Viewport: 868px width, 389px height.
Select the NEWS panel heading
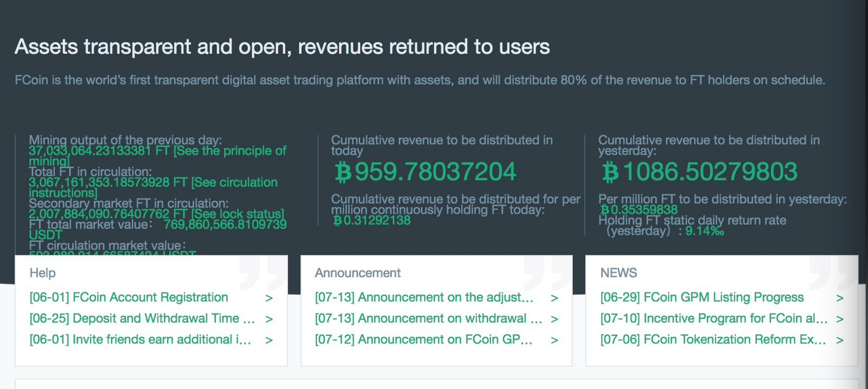pos(618,273)
